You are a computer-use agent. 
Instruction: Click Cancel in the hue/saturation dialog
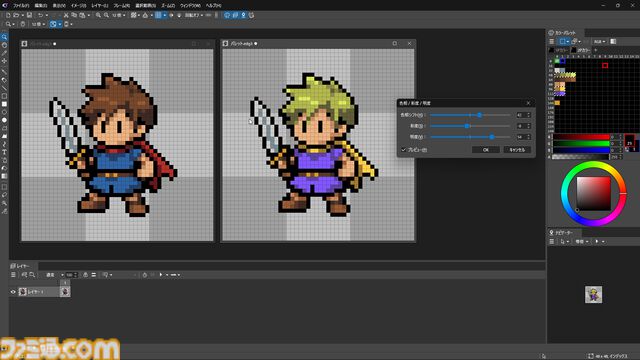[x=517, y=150]
